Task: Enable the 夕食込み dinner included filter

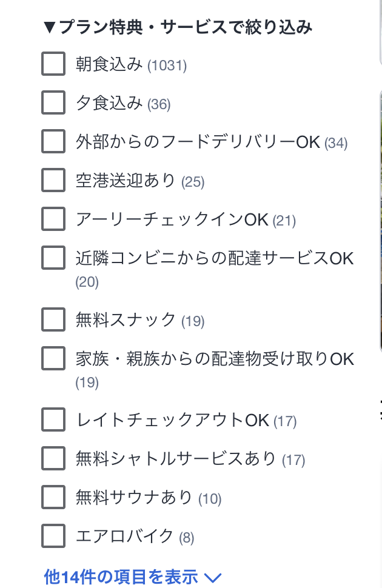Action: tap(53, 103)
